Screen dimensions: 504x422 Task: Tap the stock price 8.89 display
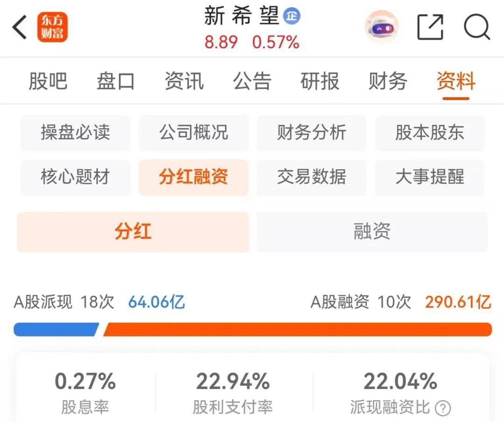click(221, 42)
